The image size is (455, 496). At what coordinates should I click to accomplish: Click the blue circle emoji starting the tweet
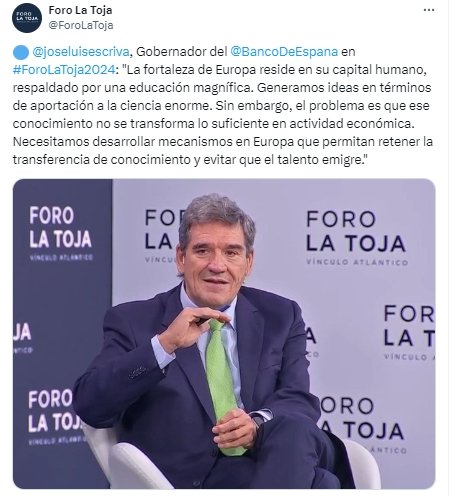point(21,52)
